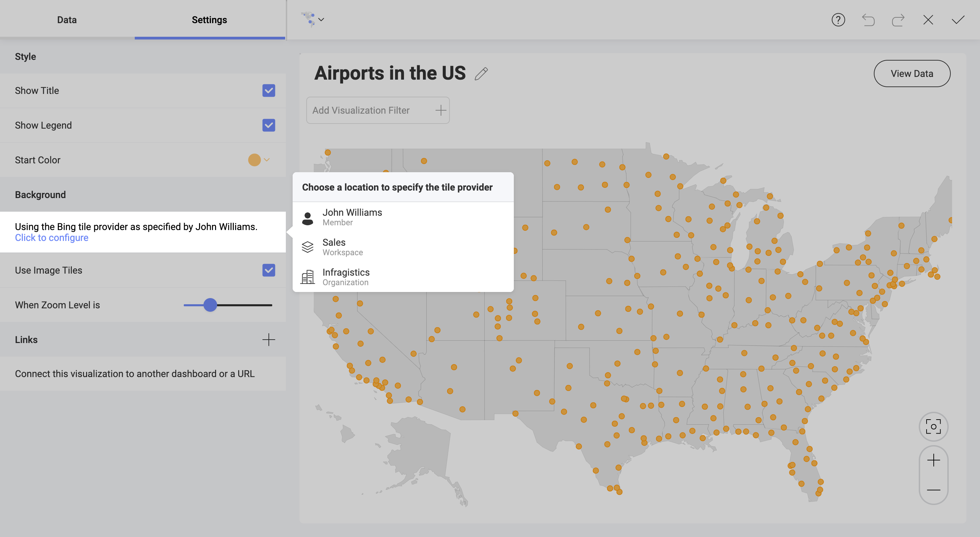
Task: Switch to the Data tab
Action: (x=67, y=20)
